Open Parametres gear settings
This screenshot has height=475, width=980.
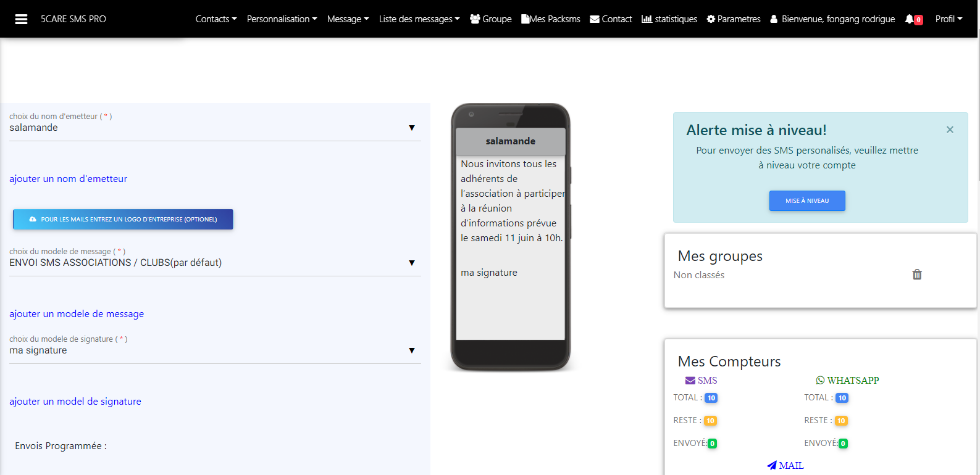734,19
